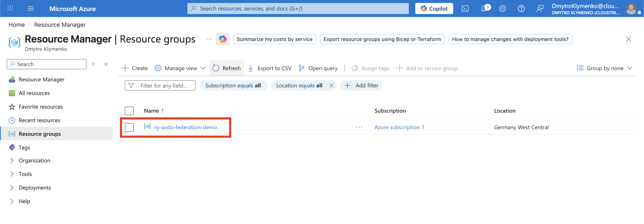The height and width of the screenshot is (224, 644).
Task: Toggle the select all checkbox in header
Action: point(129,111)
